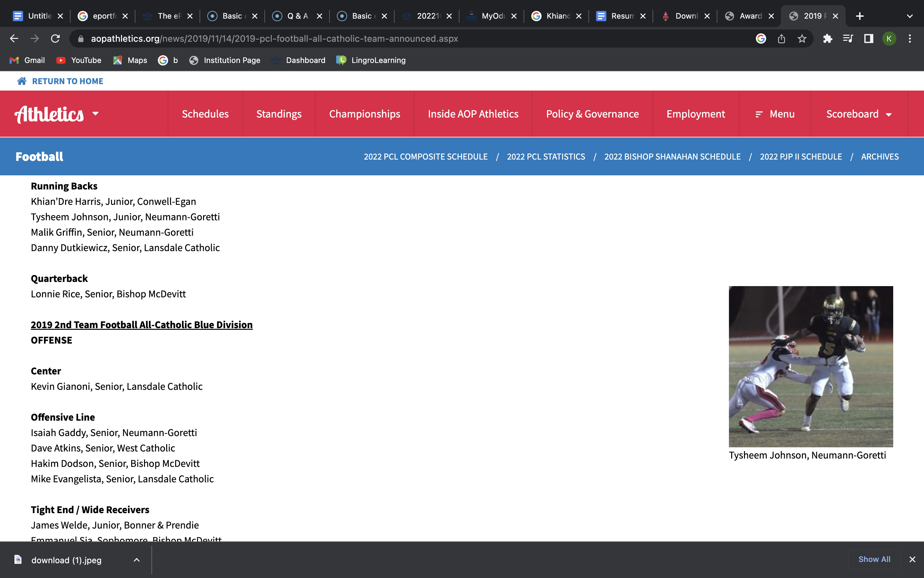Open the Maps bookmark
Image resolution: width=924 pixels, height=578 pixels.
point(130,60)
